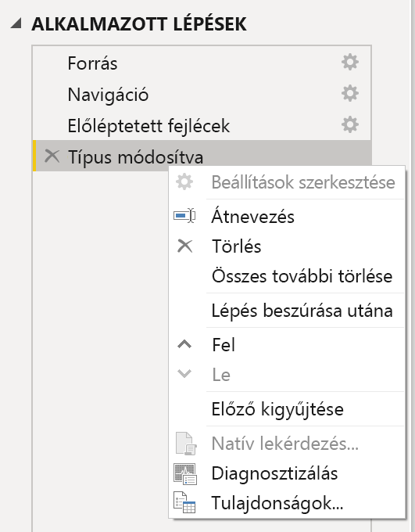Select the Forrás applied step
The height and width of the screenshot is (532, 415).
202,63
